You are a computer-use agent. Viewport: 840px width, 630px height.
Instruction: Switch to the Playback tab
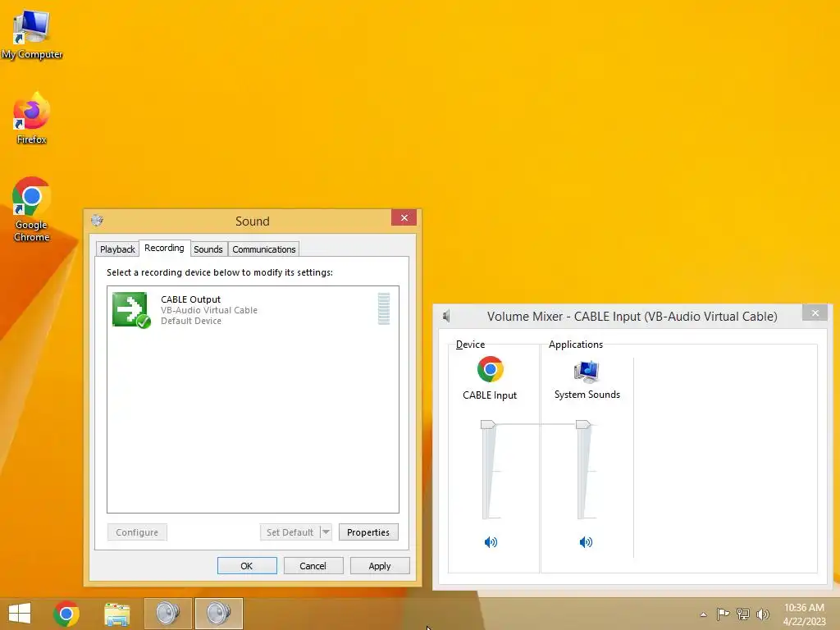[x=117, y=249]
